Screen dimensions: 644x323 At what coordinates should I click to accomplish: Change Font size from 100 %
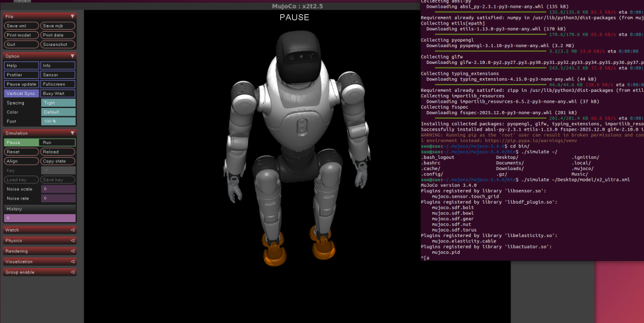click(58, 121)
